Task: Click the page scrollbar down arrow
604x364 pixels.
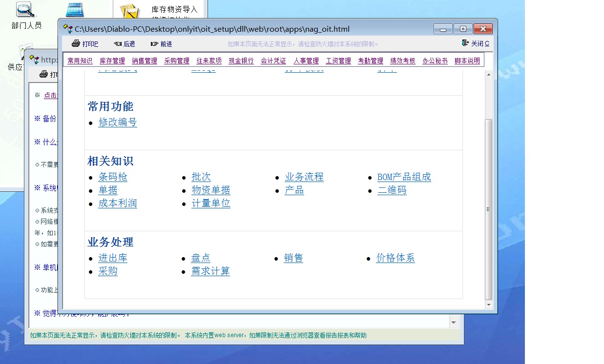Action: click(488, 304)
